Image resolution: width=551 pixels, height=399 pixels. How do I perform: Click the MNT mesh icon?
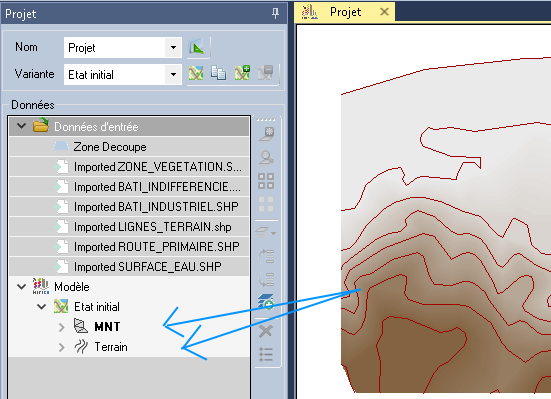80,326
